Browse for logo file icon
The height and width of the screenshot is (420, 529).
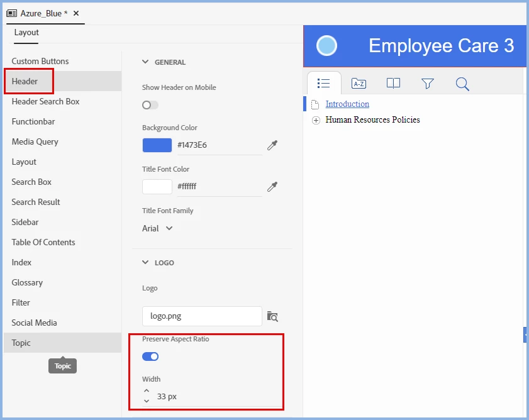[x=272, y=316]
